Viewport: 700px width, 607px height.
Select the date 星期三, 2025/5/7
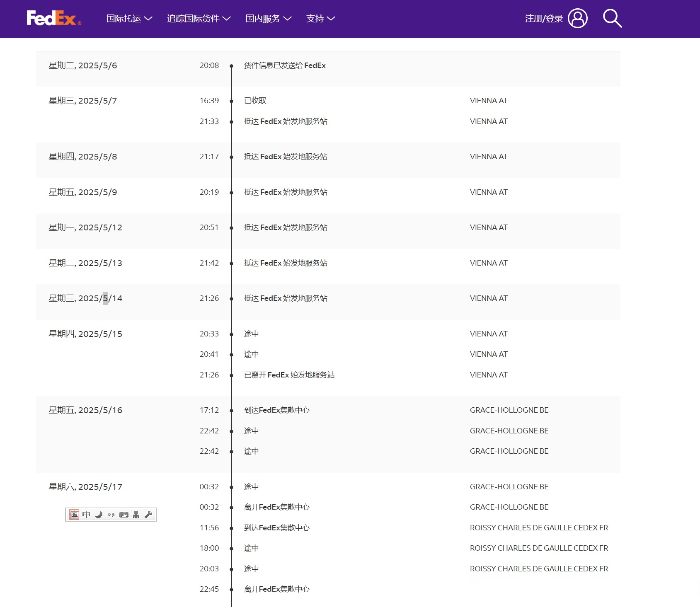pyautogui.click(x=83, y=101)
